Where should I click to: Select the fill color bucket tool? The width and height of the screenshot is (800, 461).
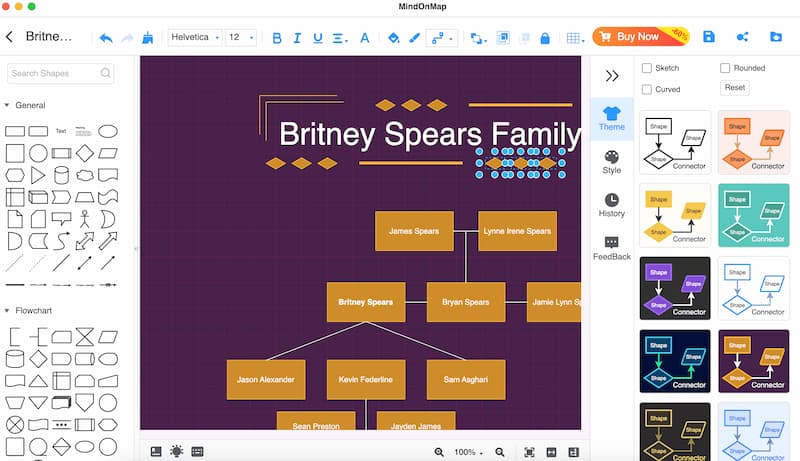[x=393, y=38]
